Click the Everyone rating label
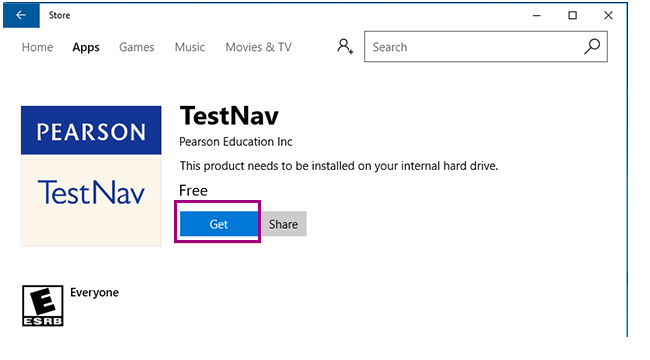The image size is (650, 360). 95,293
